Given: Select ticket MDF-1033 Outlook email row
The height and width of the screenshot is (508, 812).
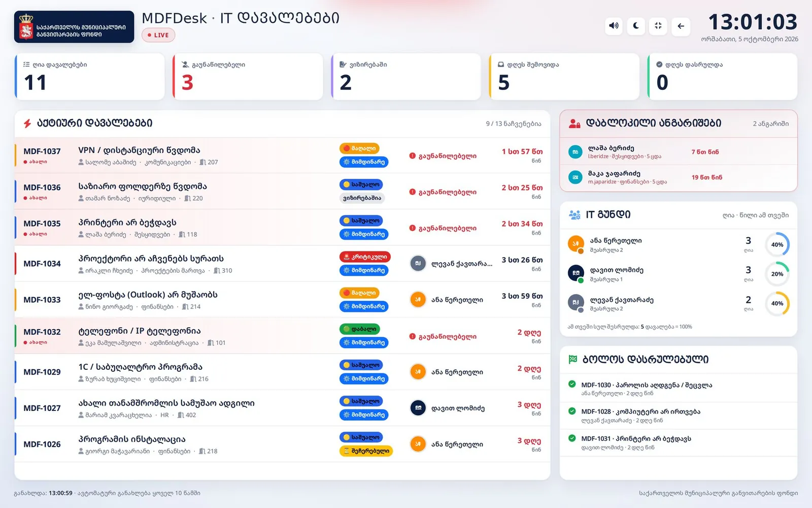Looking at the screenshot, I should 282,300.
